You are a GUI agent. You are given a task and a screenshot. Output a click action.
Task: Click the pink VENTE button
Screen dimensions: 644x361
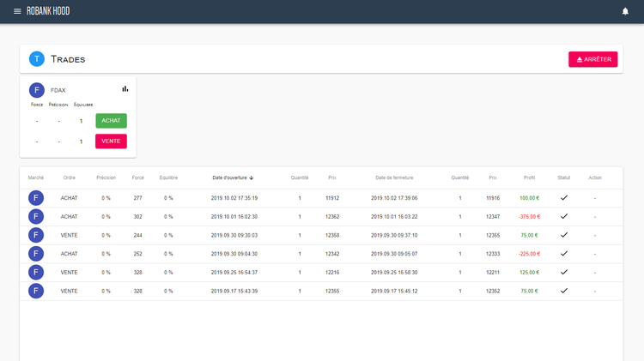tap(111, 141)
